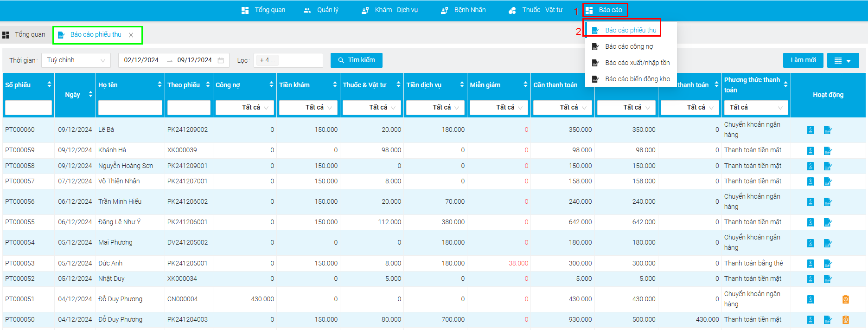The height and width of the screenshot is (330, 868).
Task: Open Cần thanh toán filter dropdown
Action: pos(562,107)
